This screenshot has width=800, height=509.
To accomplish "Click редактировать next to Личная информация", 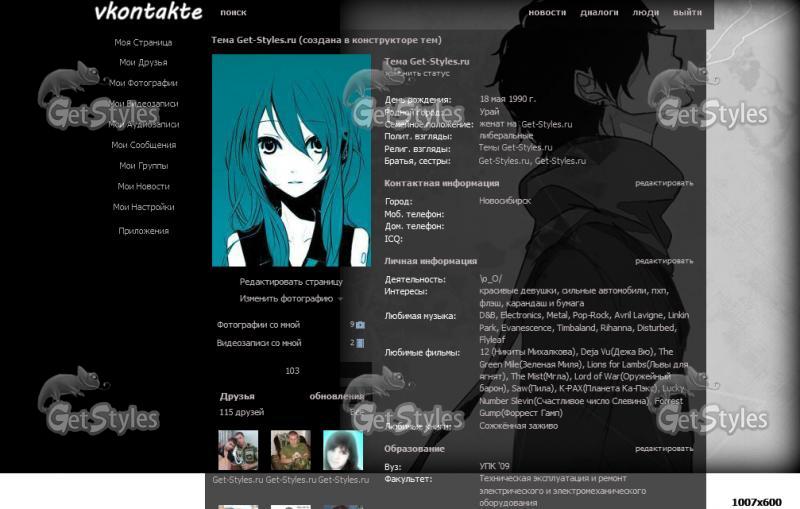I will [663, 261].
